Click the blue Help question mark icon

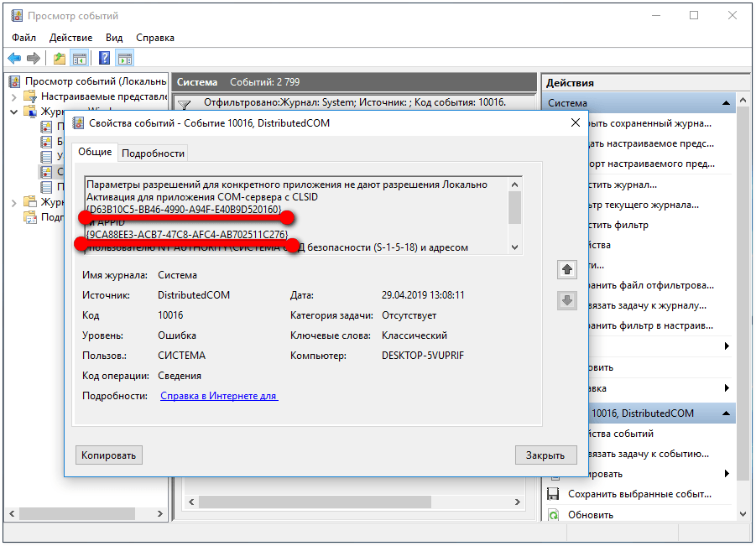point(105,59)
